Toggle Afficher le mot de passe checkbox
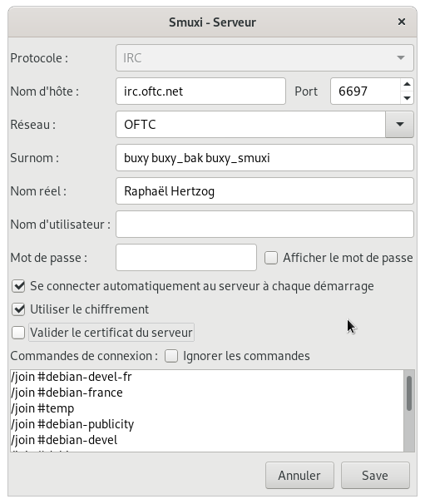This screenshot has width=425, height=504. click(x=271, y=258)
